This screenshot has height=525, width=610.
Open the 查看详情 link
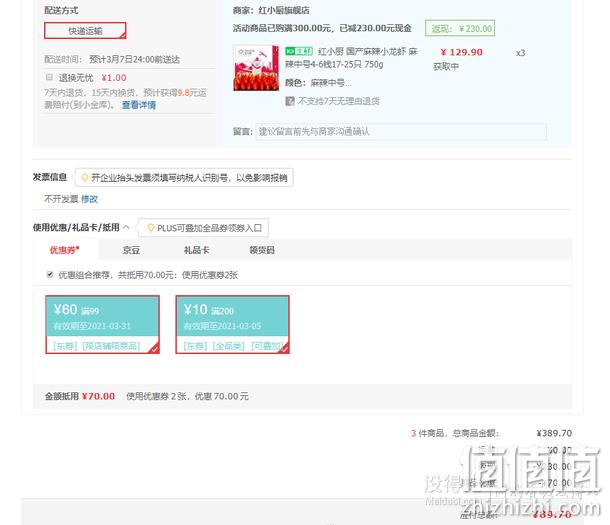pyautogui.click(x=139, y=105)
